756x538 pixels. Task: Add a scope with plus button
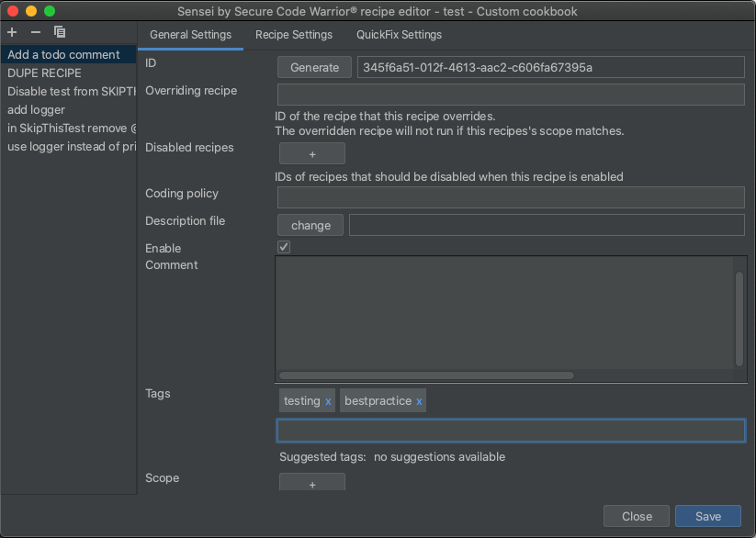(x=312, y=483)
